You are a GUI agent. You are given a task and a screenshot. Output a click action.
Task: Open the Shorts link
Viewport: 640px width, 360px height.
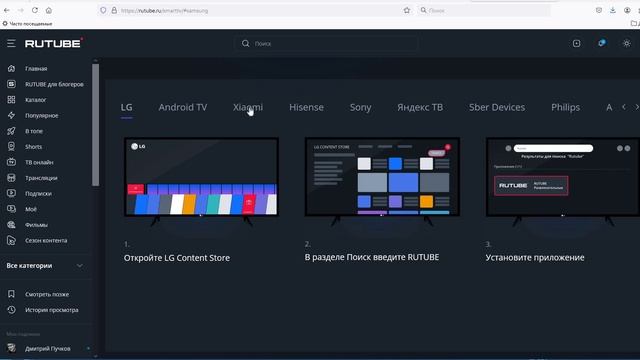[x=33, y=147]
